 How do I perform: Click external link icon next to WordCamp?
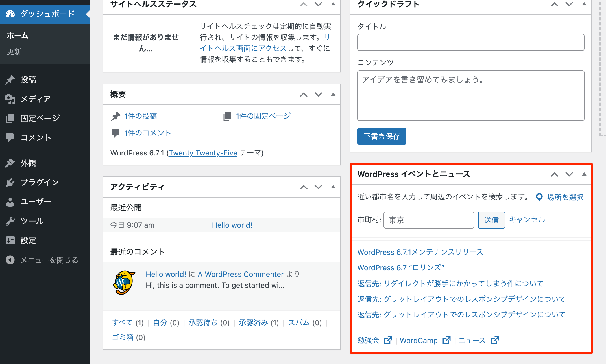pyautogui.click(x=446, y=340)
